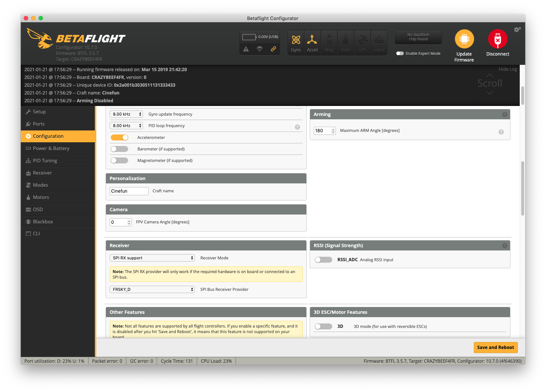
Task: Open the Power & Battery tab
Action: [x=58, y=148]
